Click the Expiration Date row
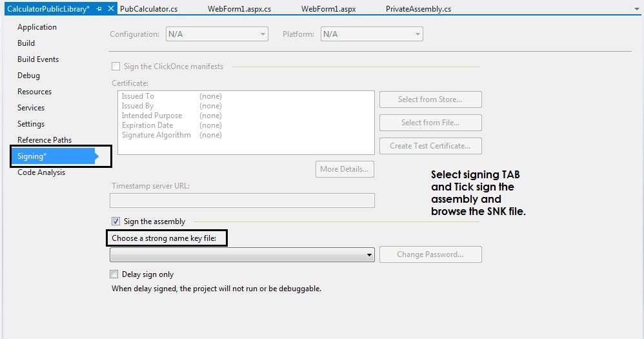The height and width of the screenshot is (339, 644). coord(172,125)
